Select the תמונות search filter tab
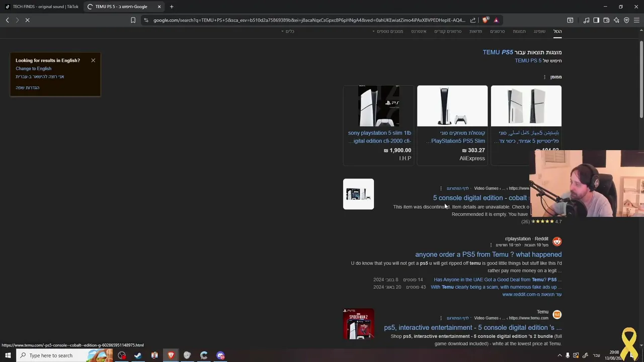The width and height of the screenshot is (644, 362). point(519,31)
